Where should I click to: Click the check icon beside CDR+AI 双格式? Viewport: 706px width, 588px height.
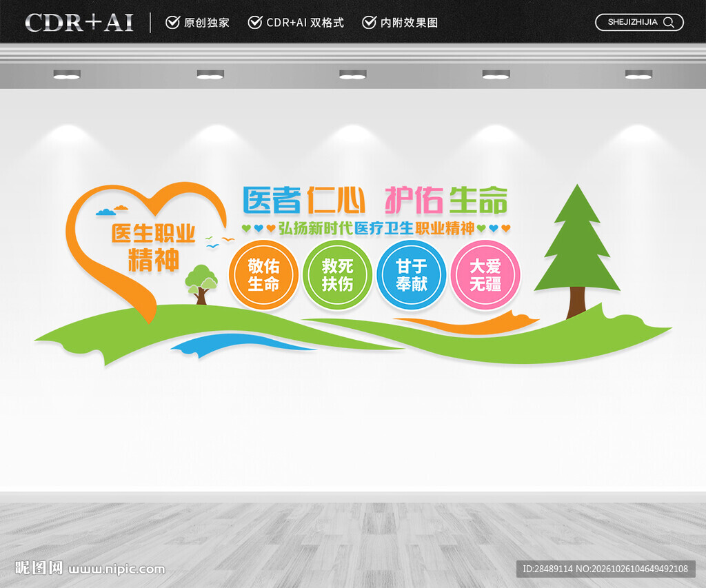click(255, 22)
